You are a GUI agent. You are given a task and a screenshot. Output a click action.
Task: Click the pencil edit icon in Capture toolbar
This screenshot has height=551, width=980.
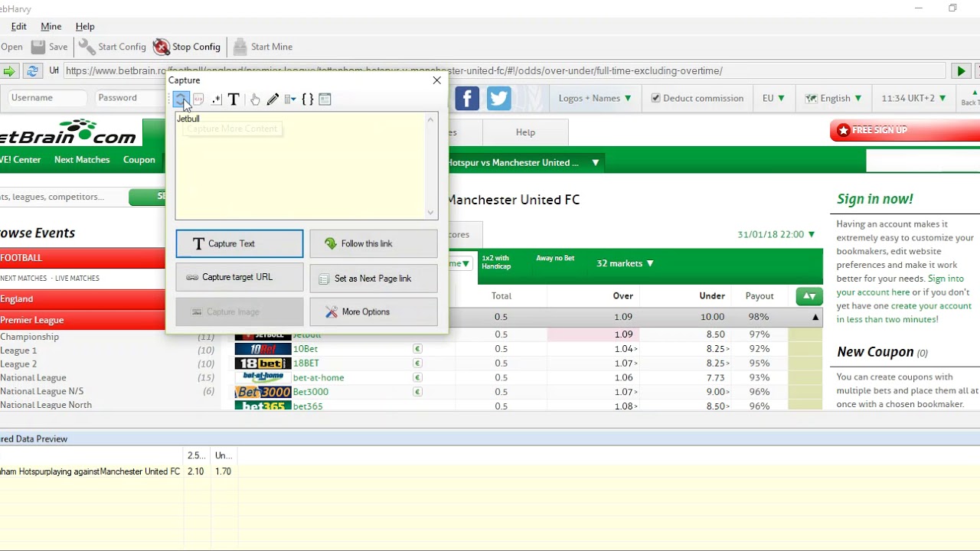point(273,99)
